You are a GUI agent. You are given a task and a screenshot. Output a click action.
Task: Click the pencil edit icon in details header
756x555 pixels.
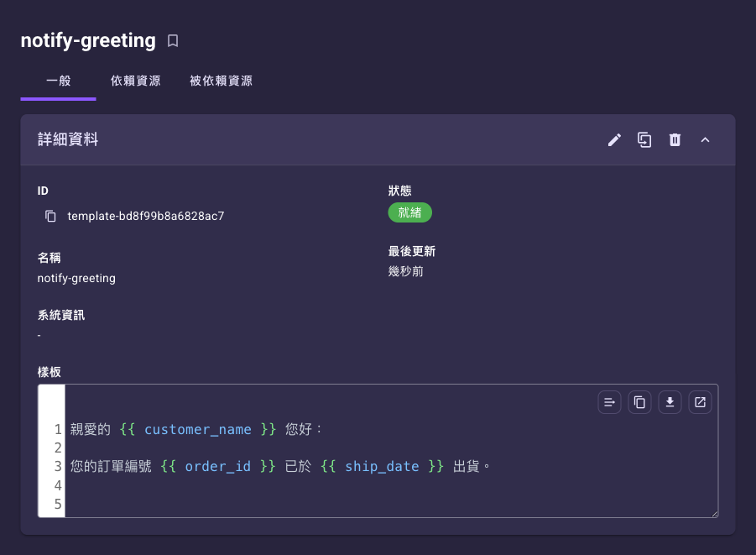click(614, 140)
